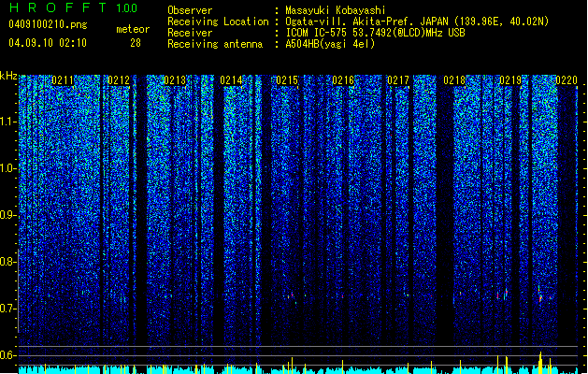Viewport: 588px width, 374px height.
Task: Click the 0217 time marker
Action: [398, 80]
